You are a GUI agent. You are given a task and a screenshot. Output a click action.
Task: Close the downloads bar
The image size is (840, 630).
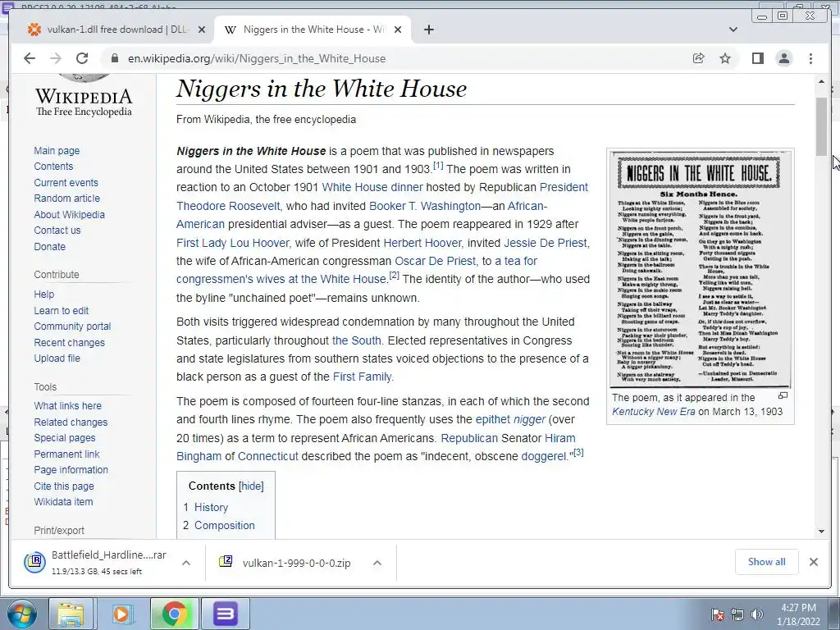[x=813, y=561]
